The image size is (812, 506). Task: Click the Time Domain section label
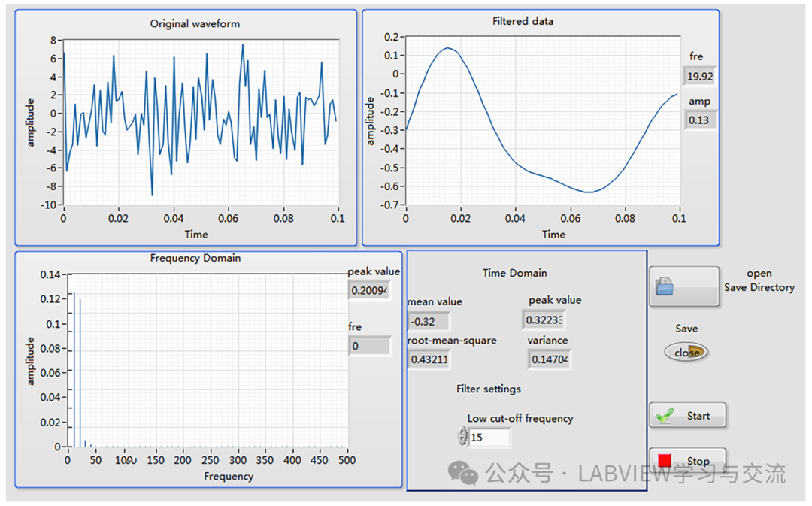point(514,273)
